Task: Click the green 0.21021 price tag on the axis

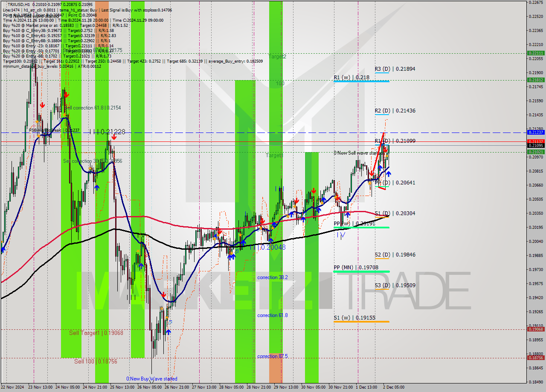Action: click(536, 152)
